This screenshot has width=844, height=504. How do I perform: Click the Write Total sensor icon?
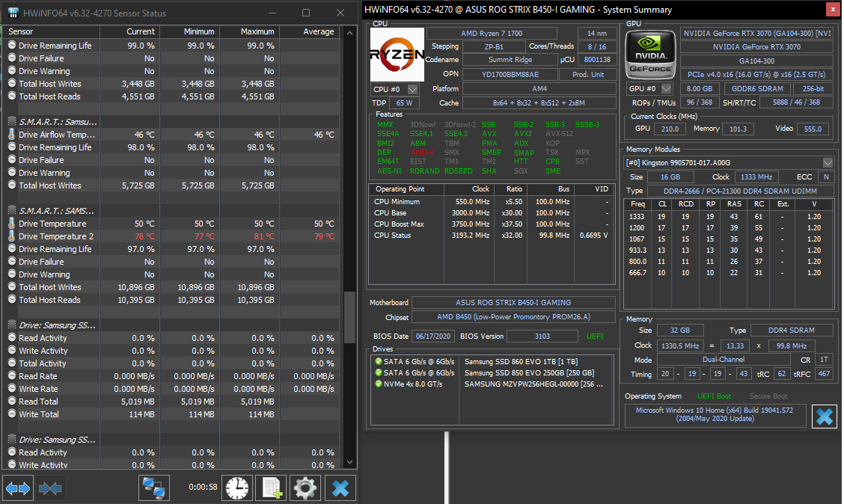click(x=12, y=414)
